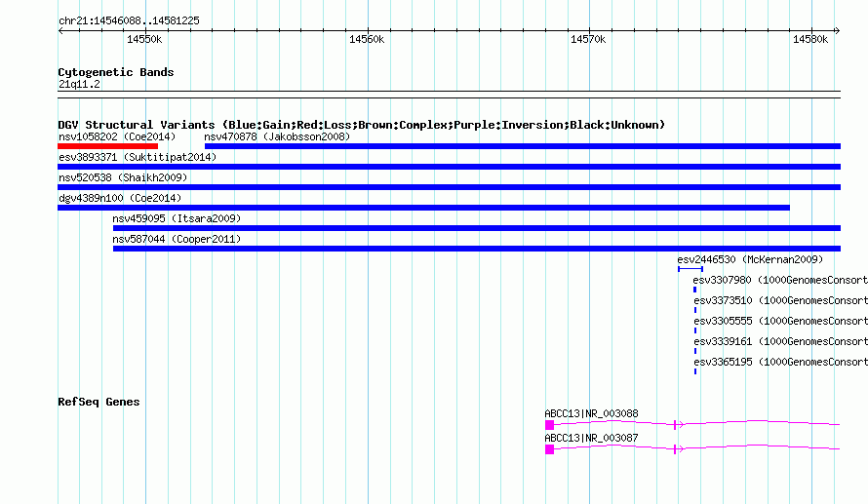Click the red nsv1058202 loss variant bar
Screen dimensions: 868x504
[x=108, y=146]
